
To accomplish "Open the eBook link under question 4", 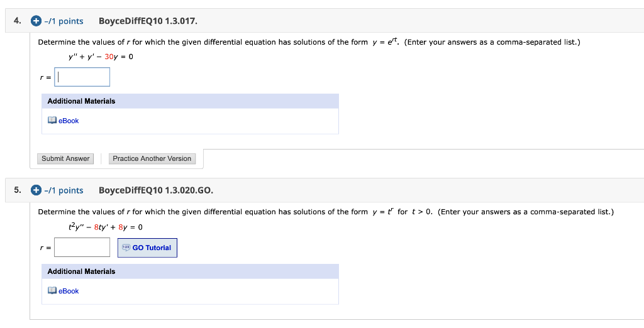I will [69, 121].
